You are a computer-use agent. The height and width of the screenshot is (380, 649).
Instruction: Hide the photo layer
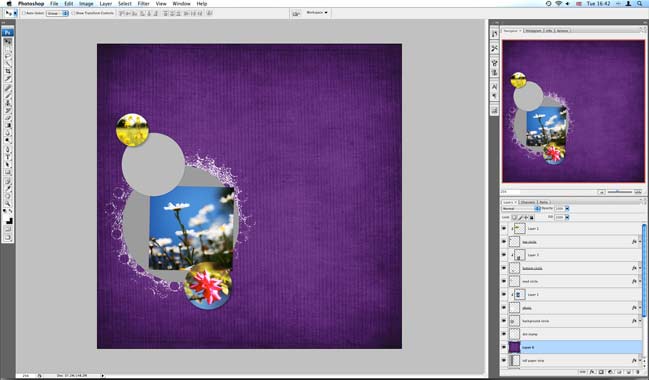tap(504, 308)
